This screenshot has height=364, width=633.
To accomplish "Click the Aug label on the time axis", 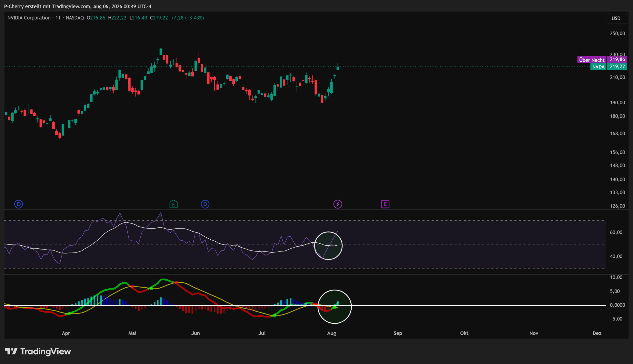I will point(332,333).
